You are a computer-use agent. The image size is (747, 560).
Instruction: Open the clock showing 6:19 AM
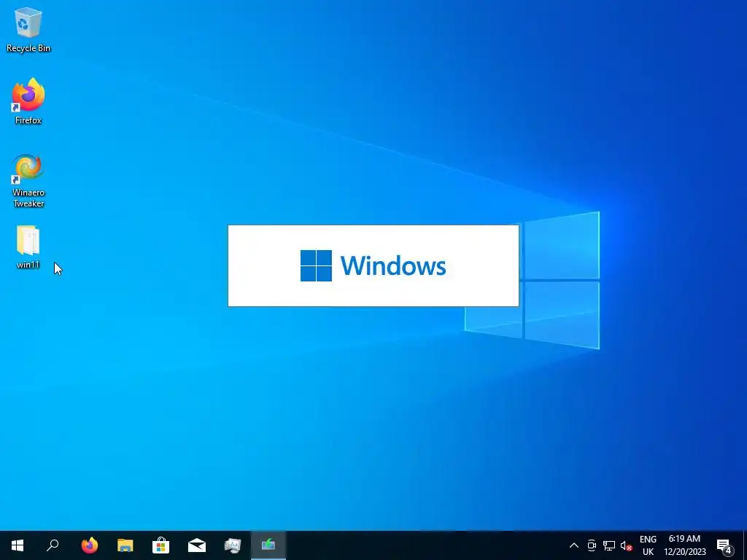click(684, 545)
